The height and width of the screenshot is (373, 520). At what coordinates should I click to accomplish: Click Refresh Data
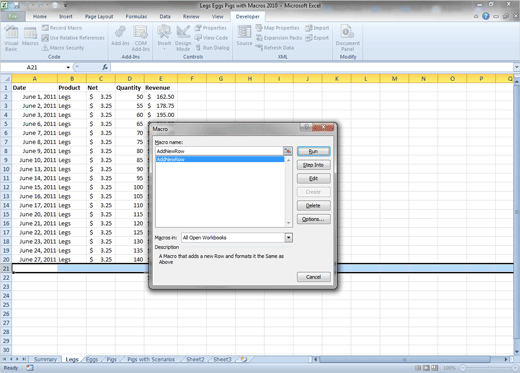[x=275, y=48]
